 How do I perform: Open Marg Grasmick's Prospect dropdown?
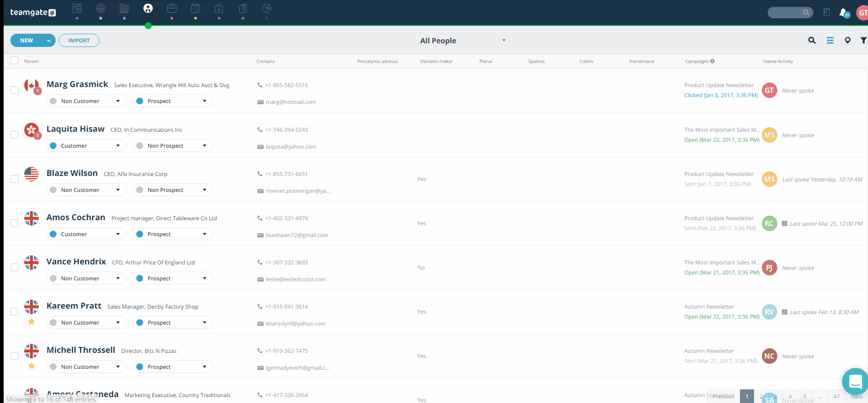(173, 101)
